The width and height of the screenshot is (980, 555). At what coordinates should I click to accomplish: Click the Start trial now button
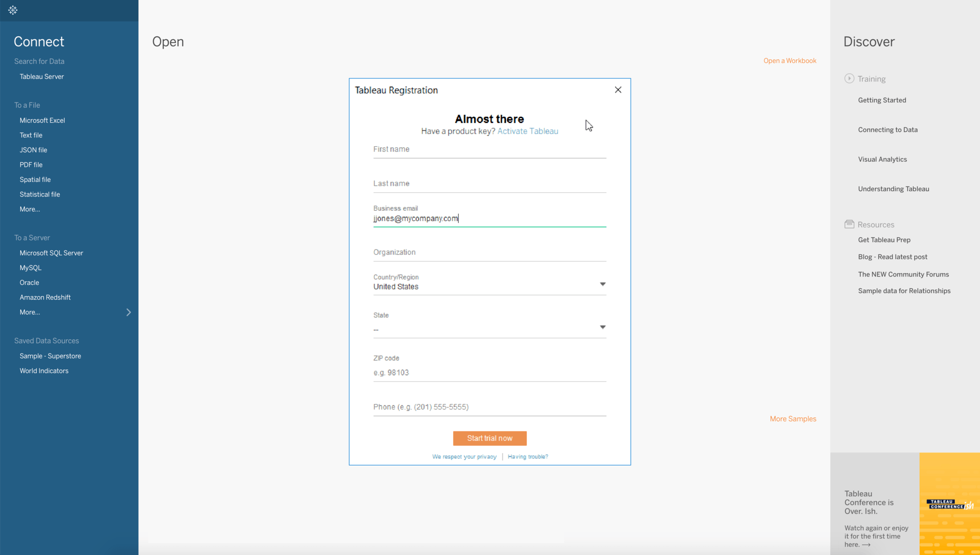tap(490, 438)
